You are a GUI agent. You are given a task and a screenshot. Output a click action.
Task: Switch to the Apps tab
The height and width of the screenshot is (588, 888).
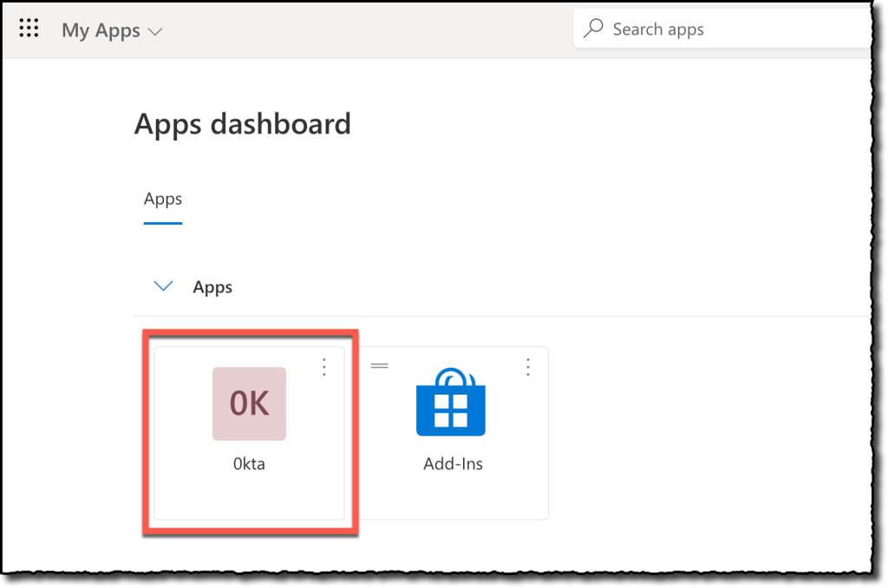[x=162, y=199]
